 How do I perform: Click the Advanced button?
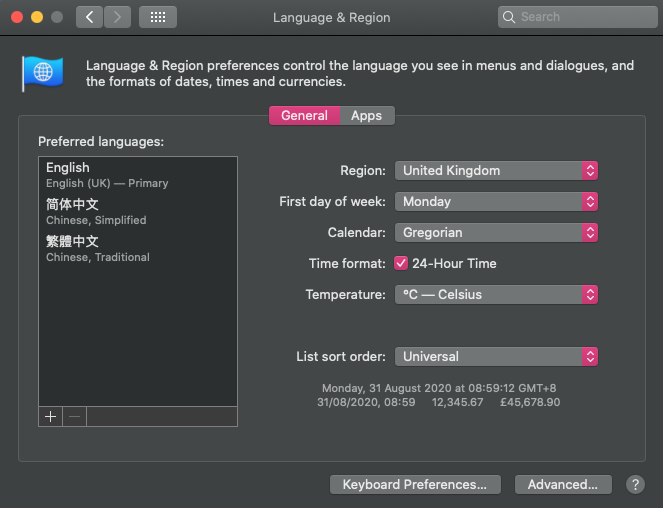pos(562,484)
